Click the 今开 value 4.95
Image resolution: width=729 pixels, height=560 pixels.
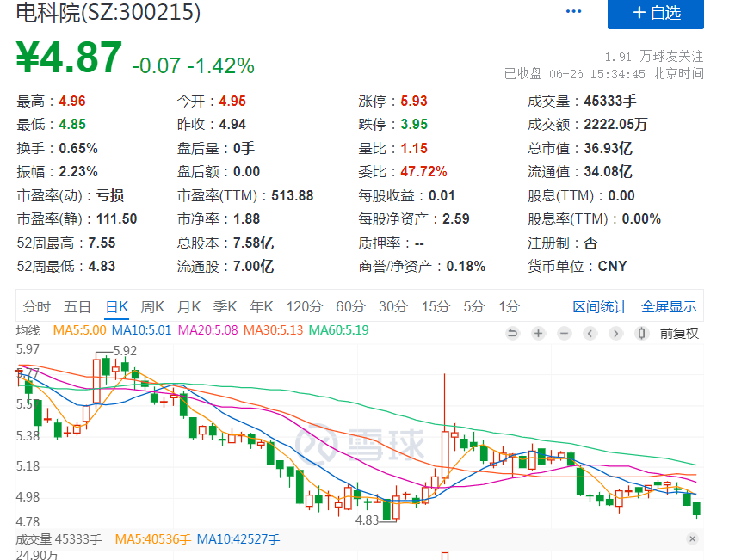(x=232, y=101)
